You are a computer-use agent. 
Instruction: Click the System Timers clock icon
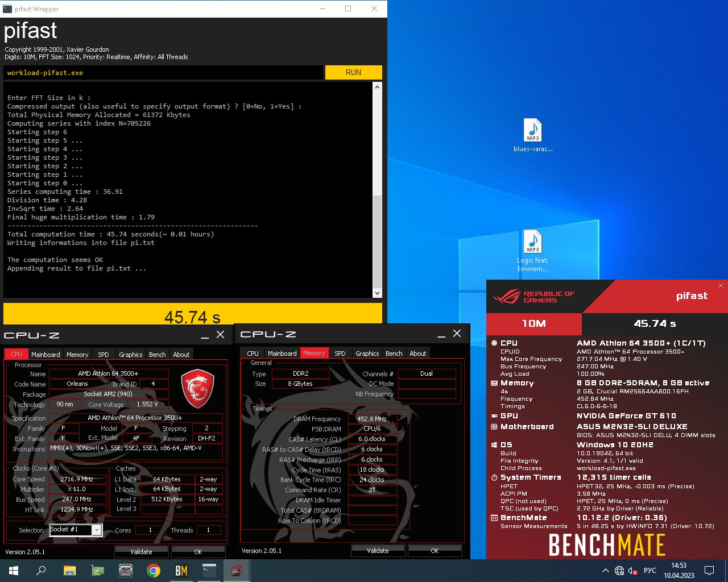pyautogui.click(x=494, y=477)
